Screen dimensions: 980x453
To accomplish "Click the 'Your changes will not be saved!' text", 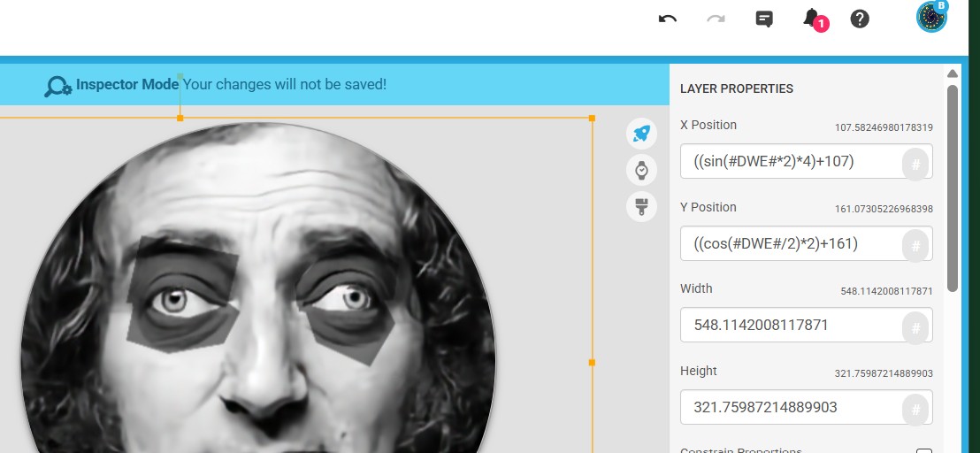I will (285, 84).
